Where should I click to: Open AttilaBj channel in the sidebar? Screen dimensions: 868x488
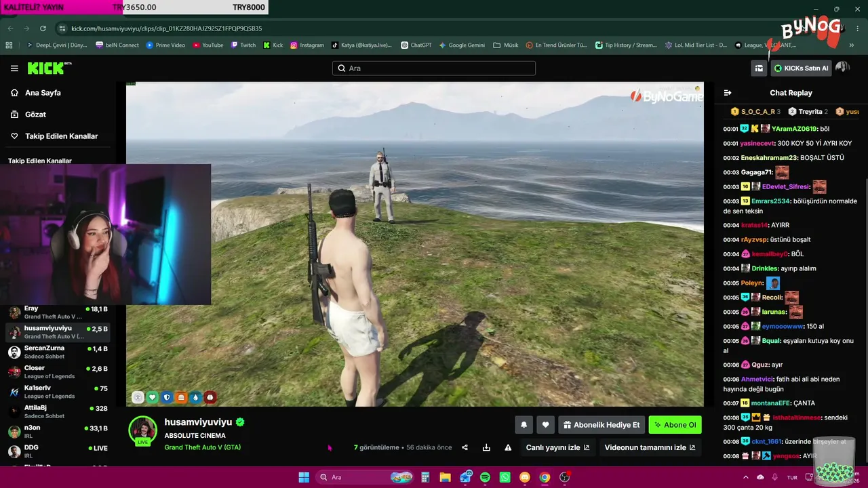[58, 411]
